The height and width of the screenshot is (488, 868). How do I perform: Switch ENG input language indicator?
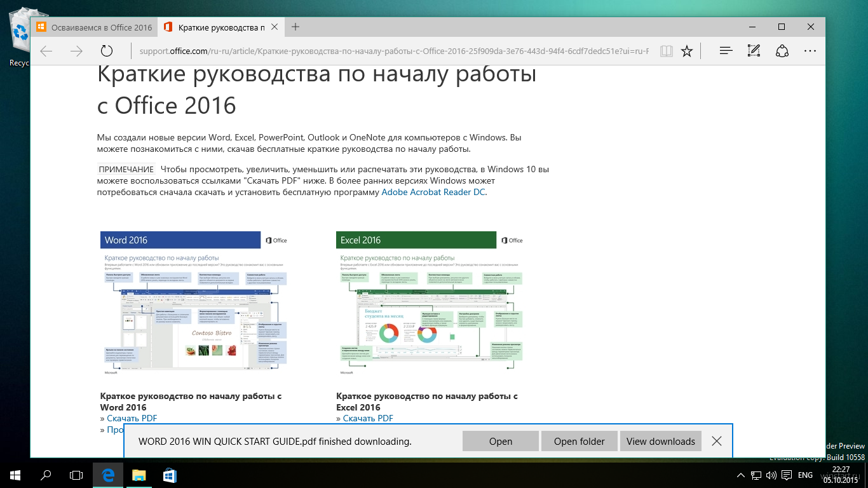[805, 475]
